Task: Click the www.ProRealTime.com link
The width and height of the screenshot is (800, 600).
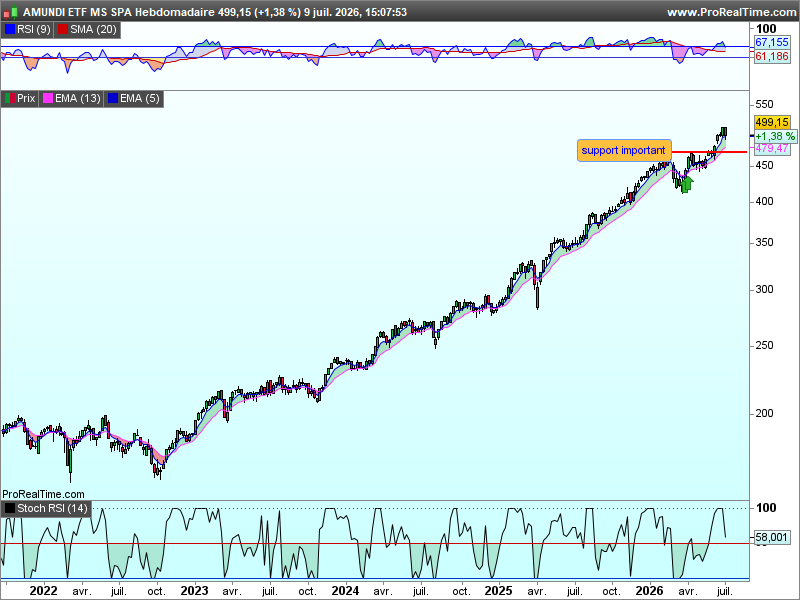Action: click(731, 12)
